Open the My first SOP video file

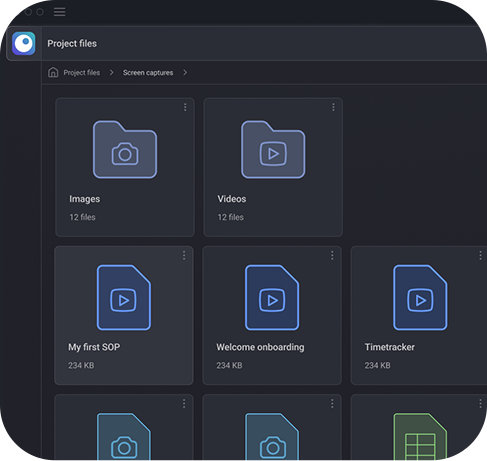124,298
